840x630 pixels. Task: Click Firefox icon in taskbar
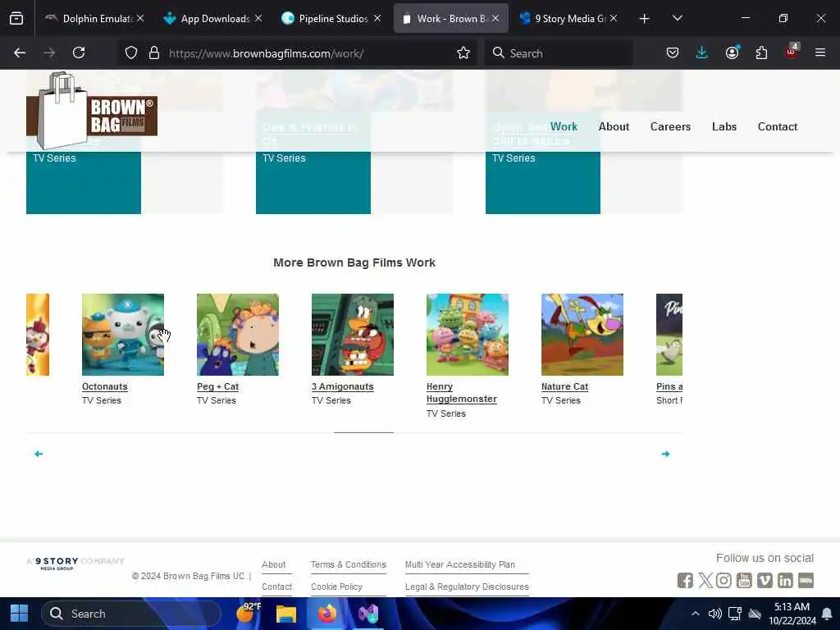[327, 614]
